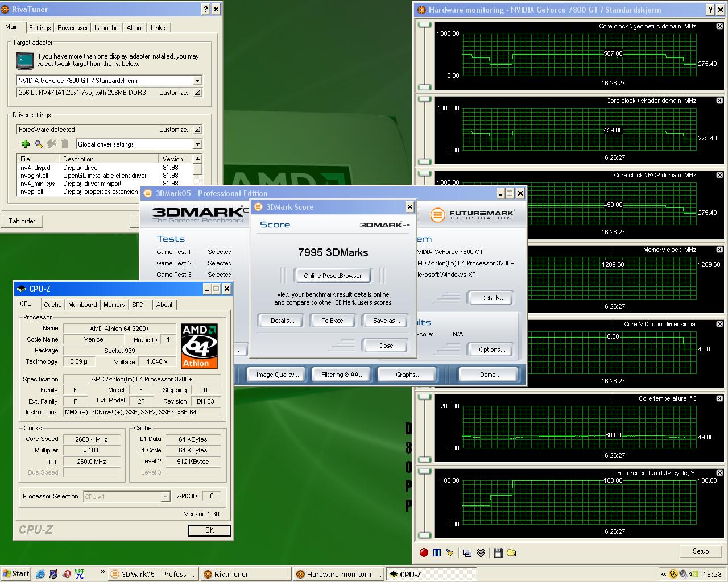Screen dimensions: 728x582
Task: Open the Power user tab
Action: pyautogui.click(x=73, y=28)
